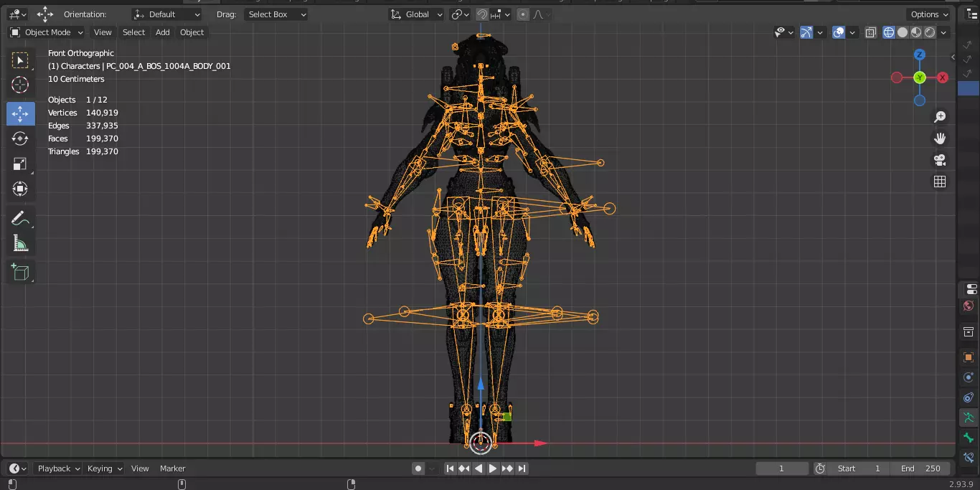Open the overlays options dropdown arrow

pyautogui.click(x=852, y=32)
